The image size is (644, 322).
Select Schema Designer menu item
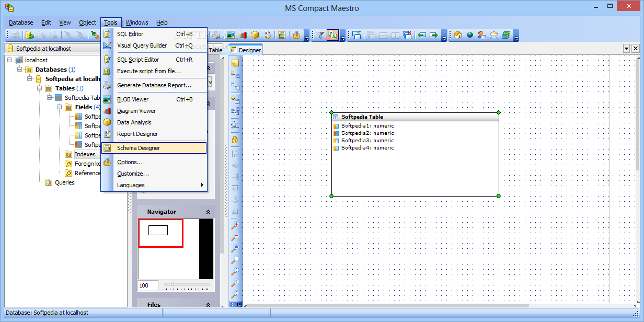point(154,148)
